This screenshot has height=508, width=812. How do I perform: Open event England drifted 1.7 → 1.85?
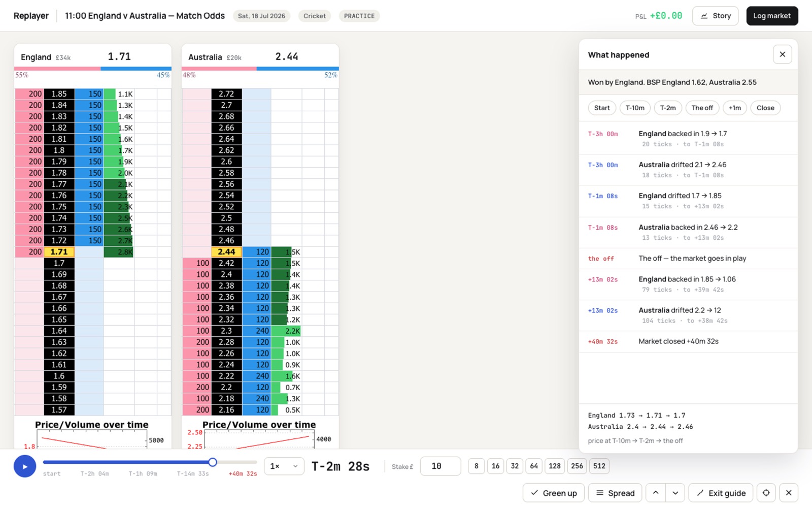pyautogui.click(x=688, y=201)
